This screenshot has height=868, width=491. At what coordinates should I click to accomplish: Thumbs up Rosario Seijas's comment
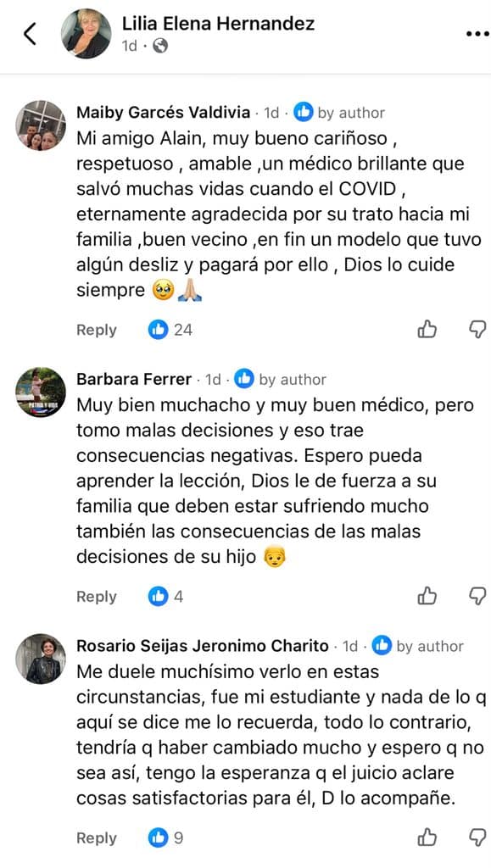click(x=427, y=838)
